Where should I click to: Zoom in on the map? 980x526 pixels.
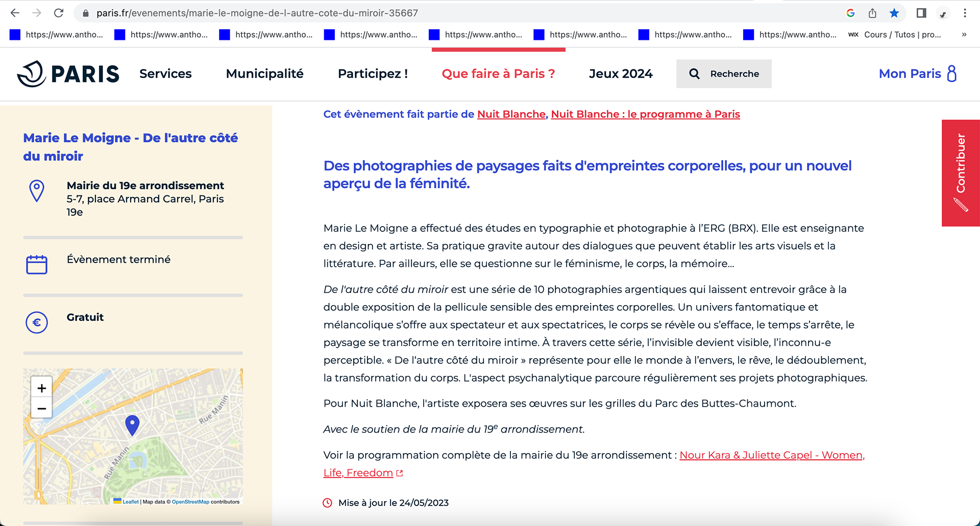pos(42,388)
